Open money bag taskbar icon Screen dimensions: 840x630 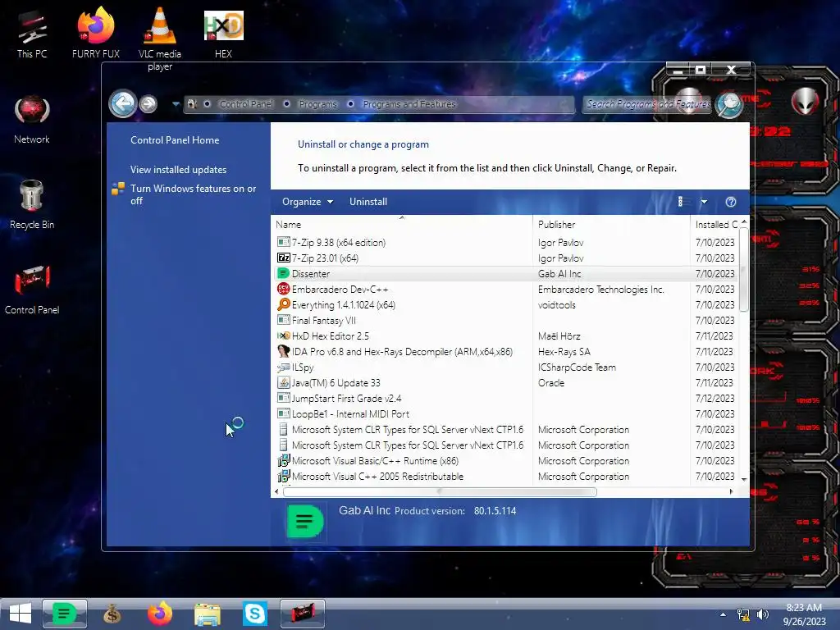click(112, 614)
